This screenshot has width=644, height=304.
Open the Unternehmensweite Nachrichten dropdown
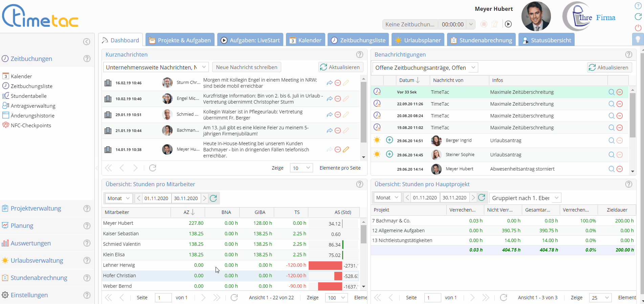(156, 67)
